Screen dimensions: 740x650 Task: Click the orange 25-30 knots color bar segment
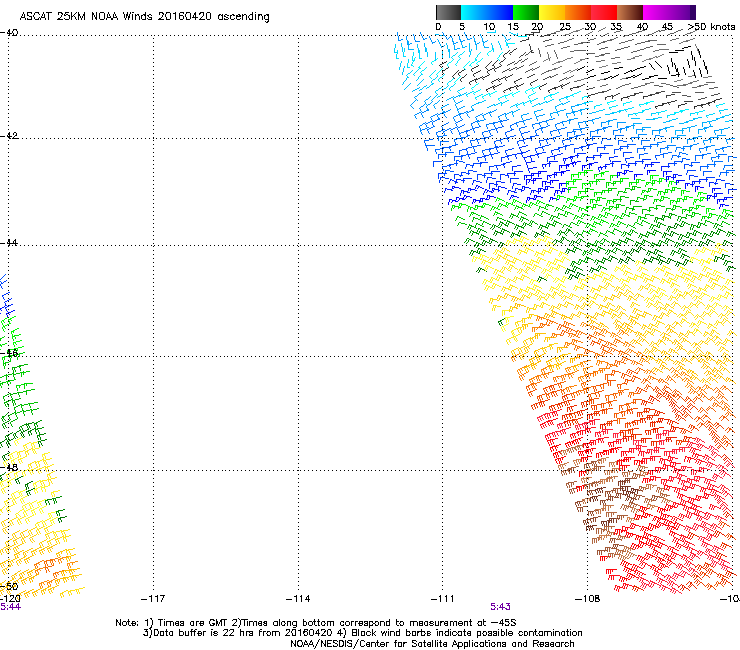pos(578,12)
